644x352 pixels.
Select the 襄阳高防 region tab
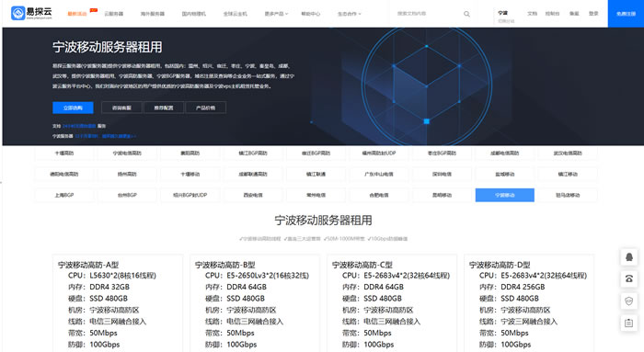(190, 153)
